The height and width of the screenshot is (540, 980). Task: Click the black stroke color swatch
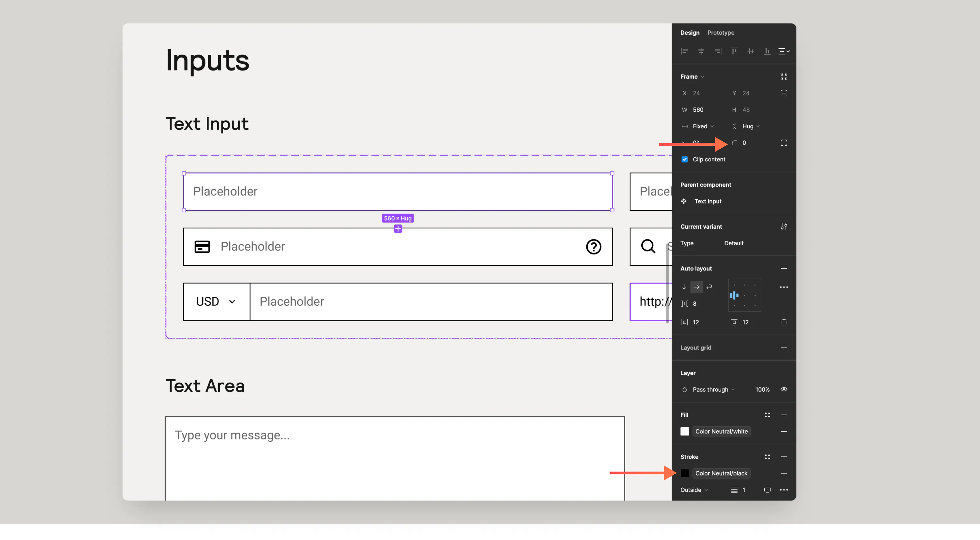click(x=684, y=473)
